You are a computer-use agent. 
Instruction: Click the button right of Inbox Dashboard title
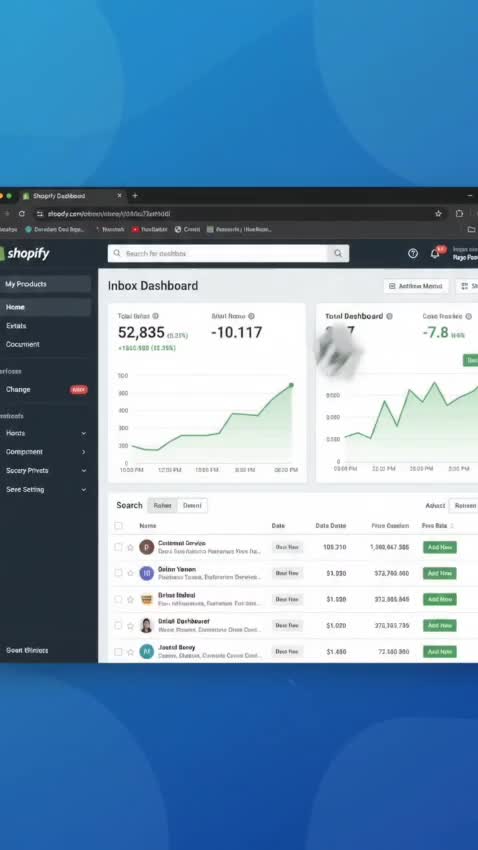click(416, 286)
